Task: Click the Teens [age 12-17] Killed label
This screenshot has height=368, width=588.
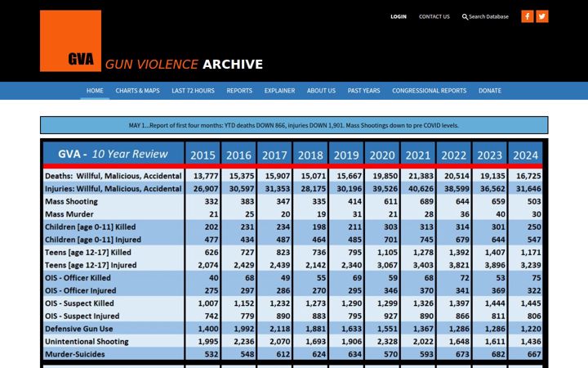Action: (x=88, y=253)
